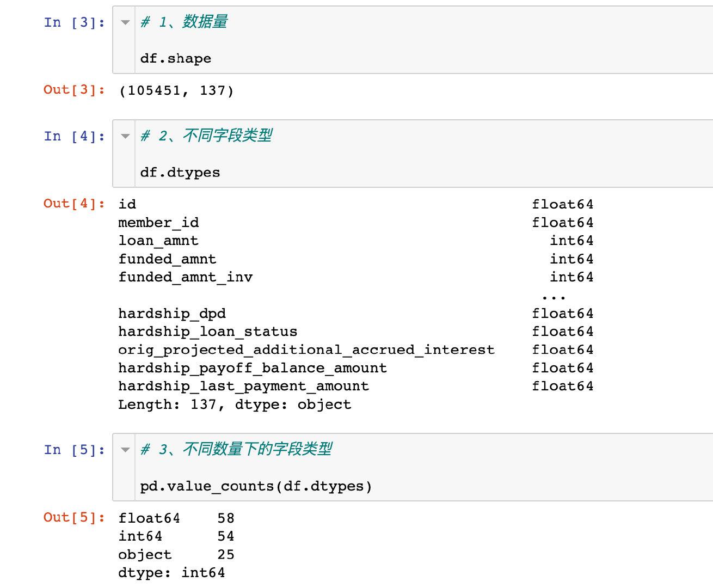Click the Out[3]: output prompt
The width and height of the screenshot is (713, 588).
[75, 90]
